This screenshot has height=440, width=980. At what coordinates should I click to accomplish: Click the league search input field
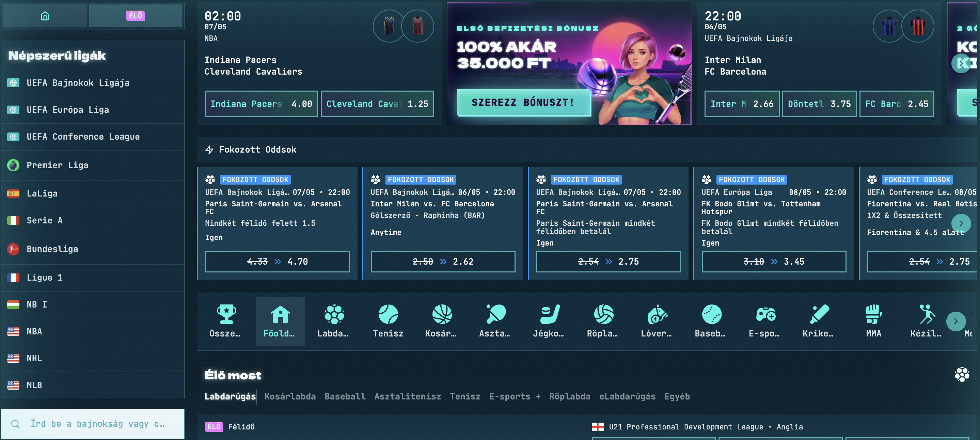tap(92, 424)
